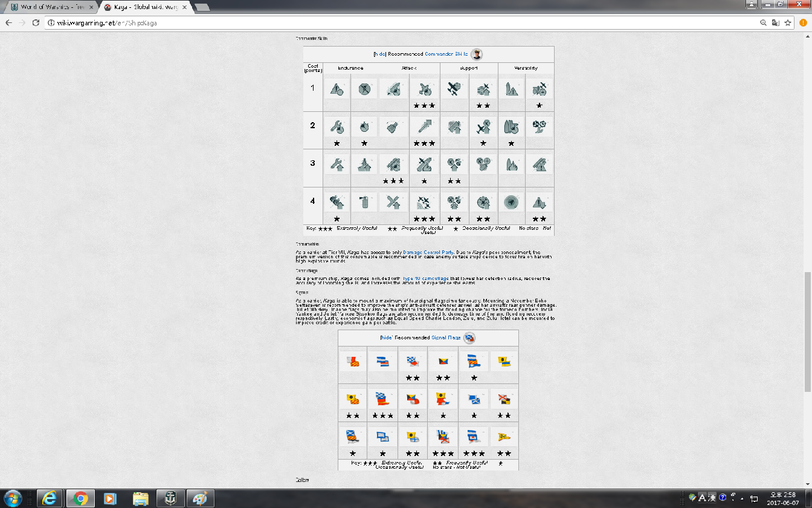Viewport: 812px width, 508px height.
Task: Select the Basics of Survivability wrench icon
Action: pyautogui.click(x=337, y=164)
